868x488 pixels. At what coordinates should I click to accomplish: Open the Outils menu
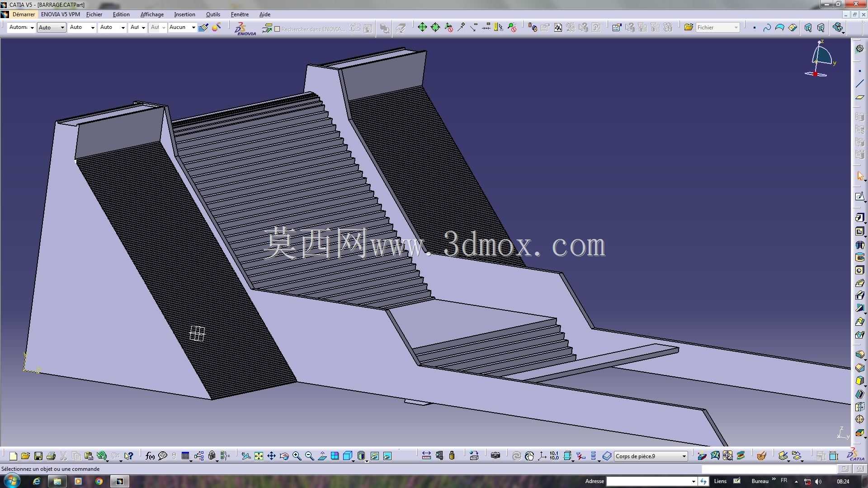[213, 14]
